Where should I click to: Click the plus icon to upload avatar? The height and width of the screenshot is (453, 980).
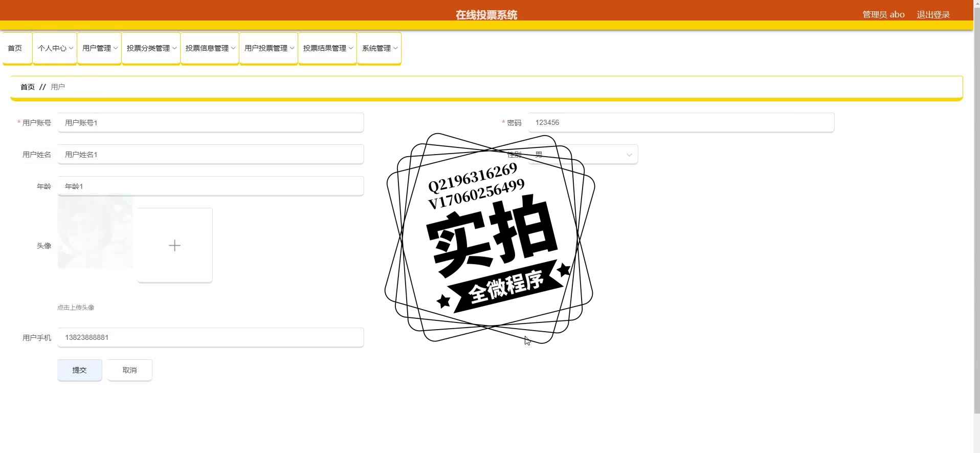[x=174, y=246]
